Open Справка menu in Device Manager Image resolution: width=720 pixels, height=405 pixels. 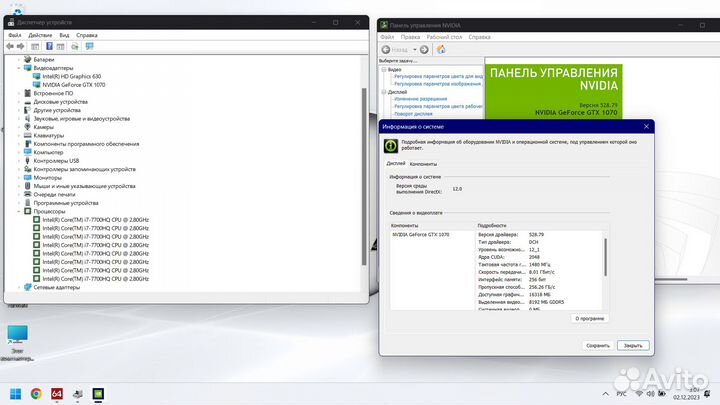tap(87, 35)
